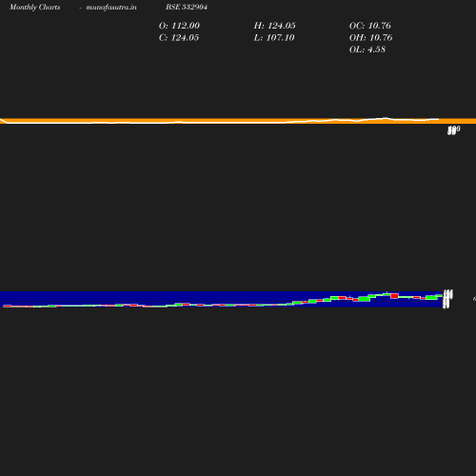476x476 pixels.
Task: Click the large red candle near the price peak
Action: 394,296
